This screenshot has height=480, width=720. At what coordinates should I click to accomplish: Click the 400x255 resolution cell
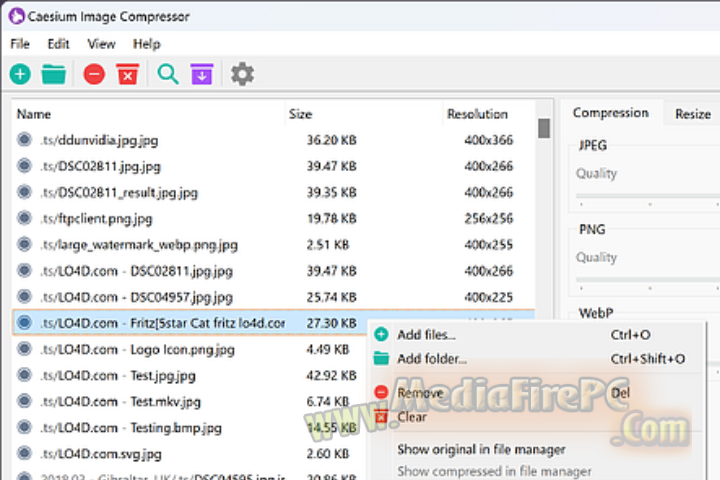489,244
